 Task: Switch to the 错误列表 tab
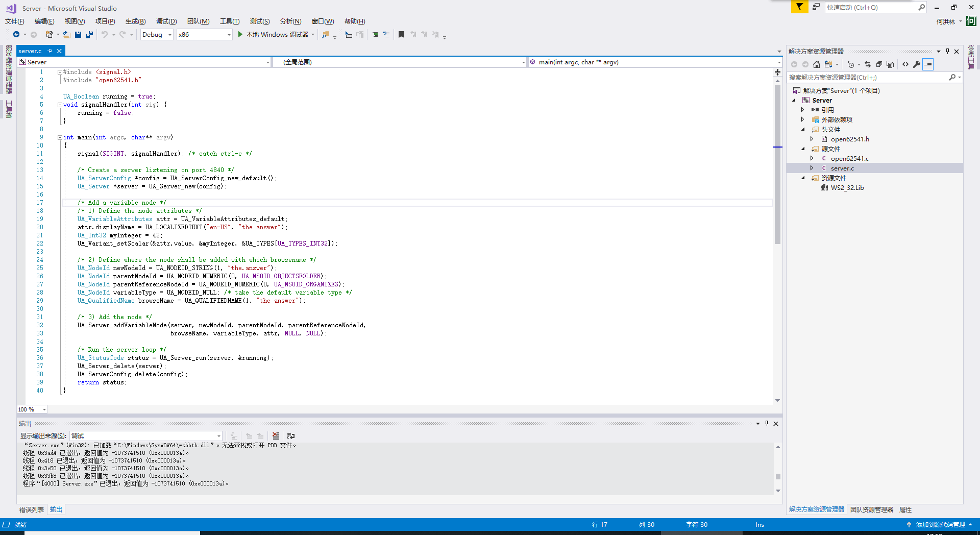tap(32, 509)
